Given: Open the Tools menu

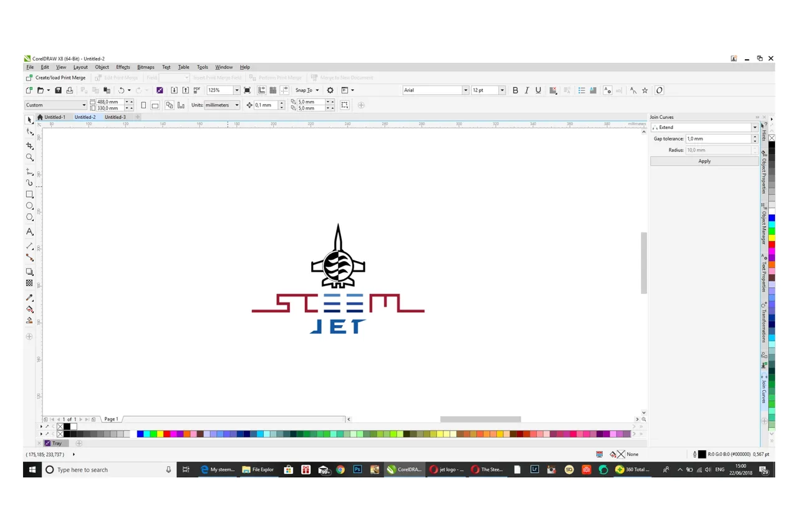Looking at the screenshot, I should (x=203, y=67).
